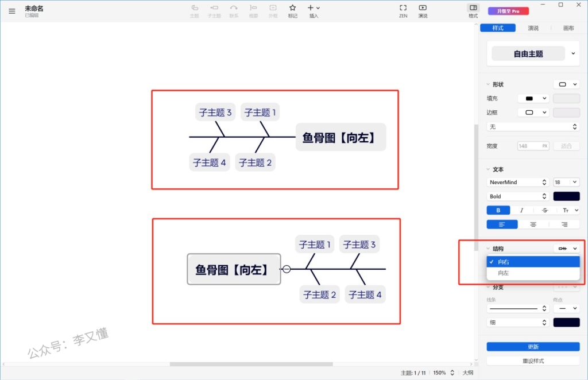588x380 pixels.
Task: Open the NeverMind font family dropdown
Action: (x=517, y=182)
